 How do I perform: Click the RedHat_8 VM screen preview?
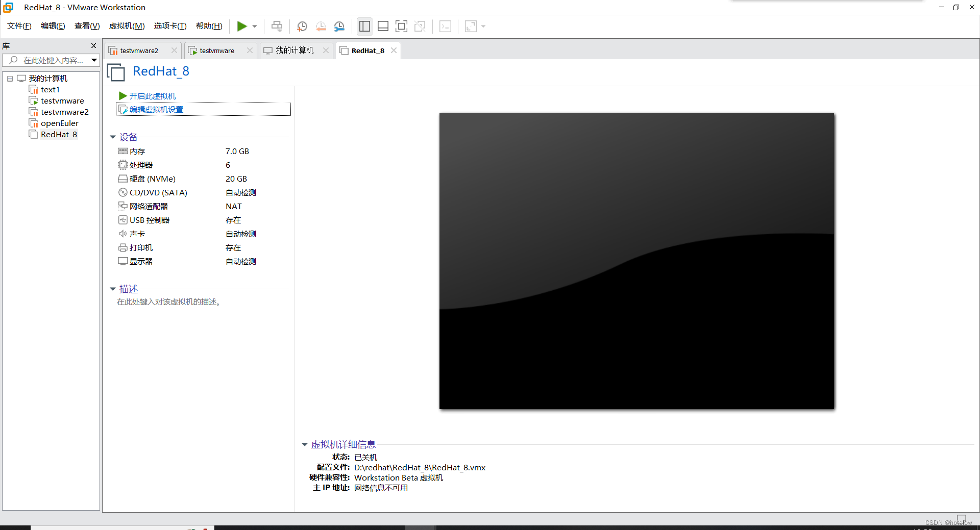point(636,261)
